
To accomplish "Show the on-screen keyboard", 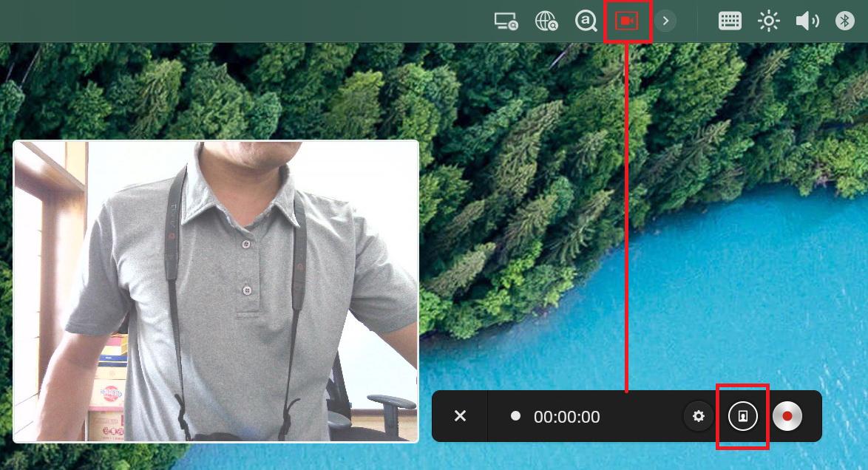I will pos(730,21).
